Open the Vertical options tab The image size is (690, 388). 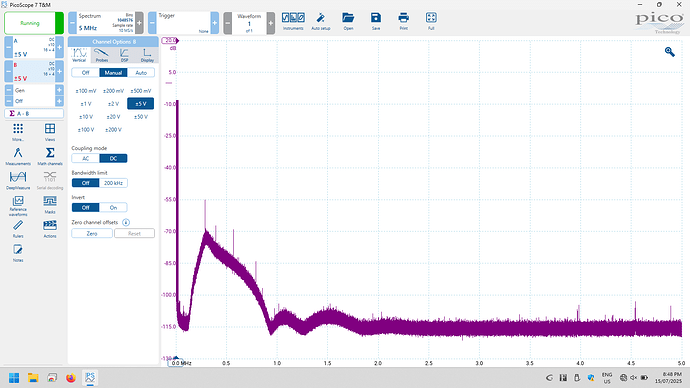[x=79, y=55]
